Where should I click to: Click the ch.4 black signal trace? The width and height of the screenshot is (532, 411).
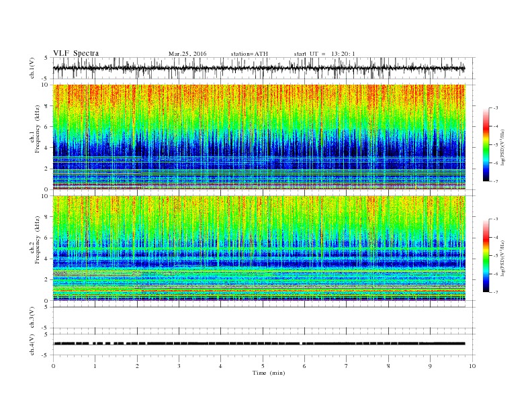point(259,344)
